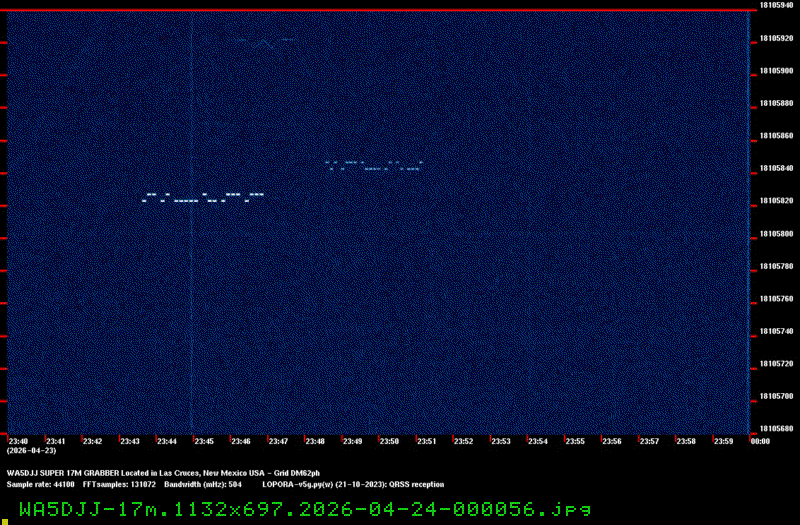800x525 pixels.
Task: Click frequency label 18105780
Action: pyautogui.click(x=777, y=266)
